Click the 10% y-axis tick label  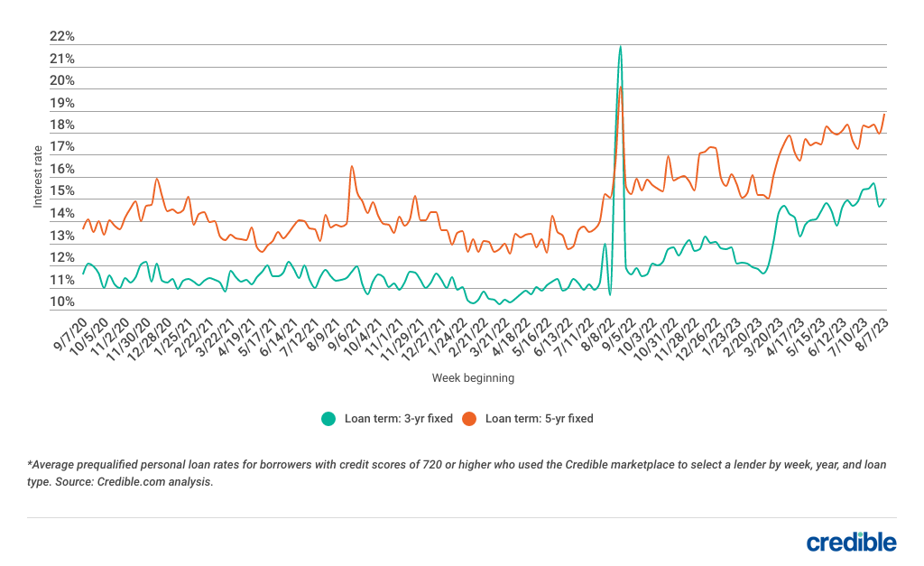coord(61,302)
